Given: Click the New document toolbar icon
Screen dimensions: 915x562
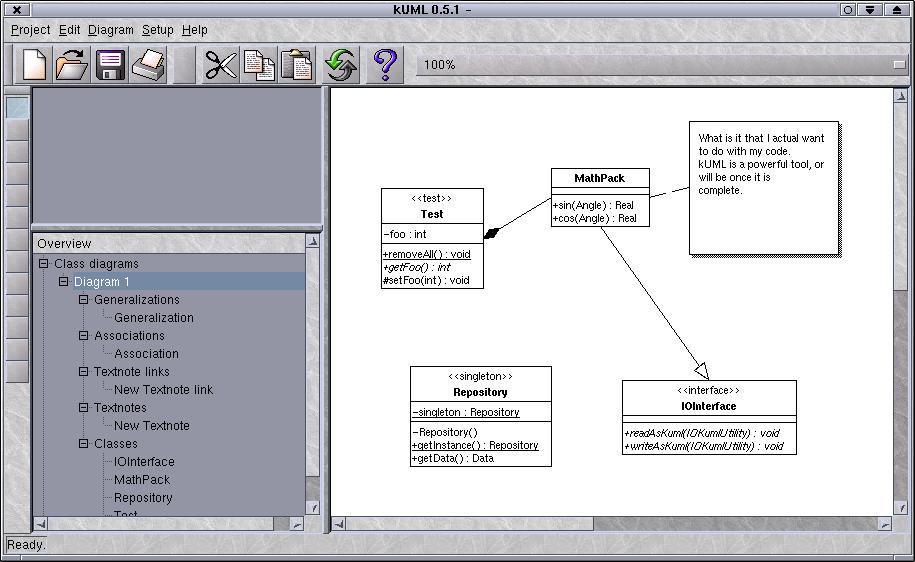Looking at the screenshot, I should [x=34, y=65].
